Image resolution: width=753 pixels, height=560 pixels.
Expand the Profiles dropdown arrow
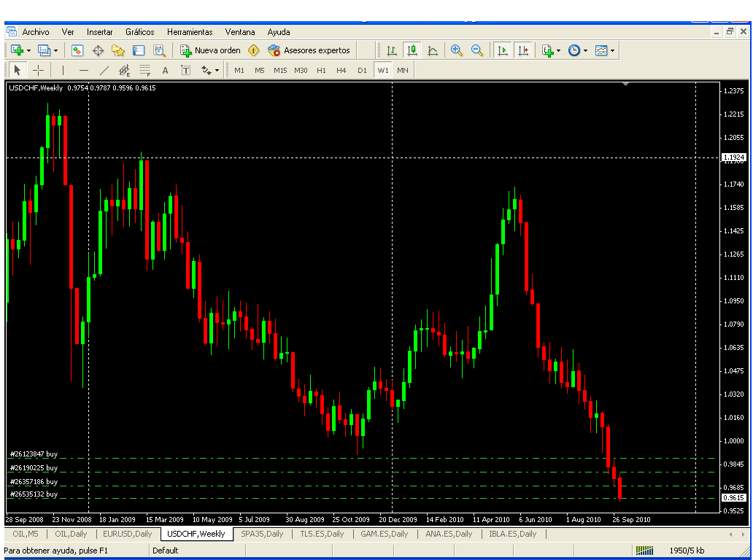(x=55, y=50)
